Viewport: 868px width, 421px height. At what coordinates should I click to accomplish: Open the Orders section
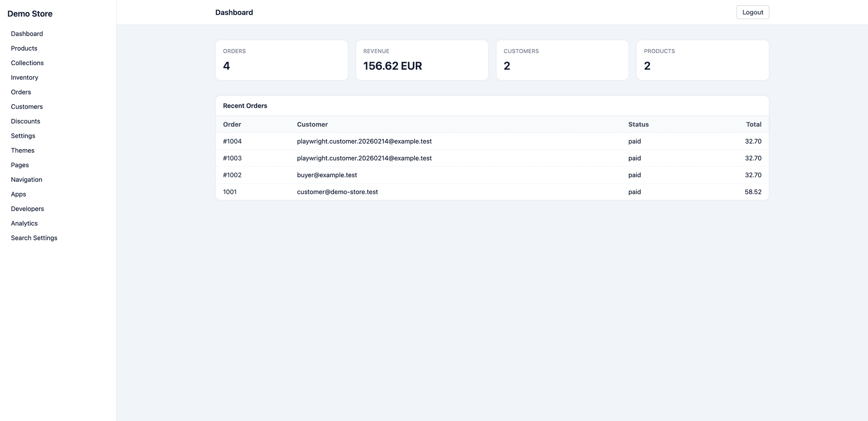pos(21,92)
